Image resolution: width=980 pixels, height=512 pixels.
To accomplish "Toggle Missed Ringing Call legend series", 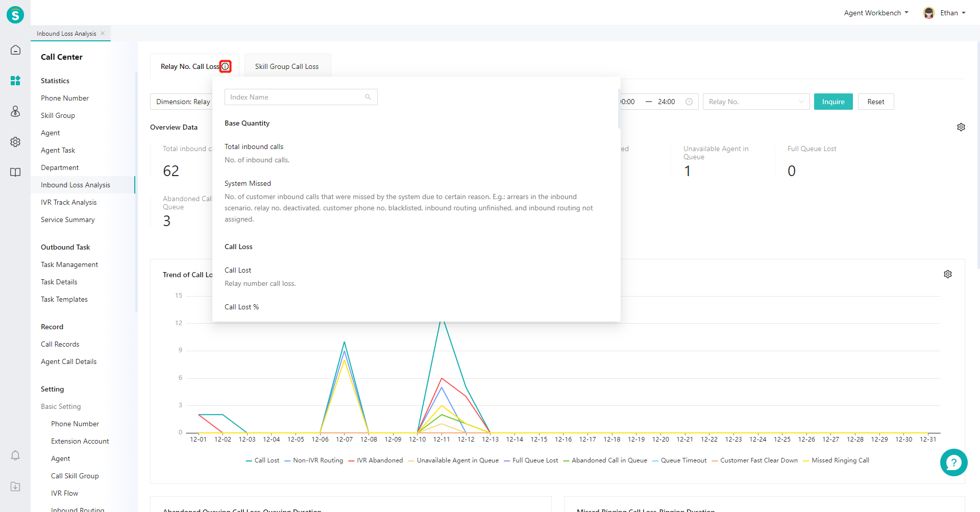I will (x=837, y=460).
